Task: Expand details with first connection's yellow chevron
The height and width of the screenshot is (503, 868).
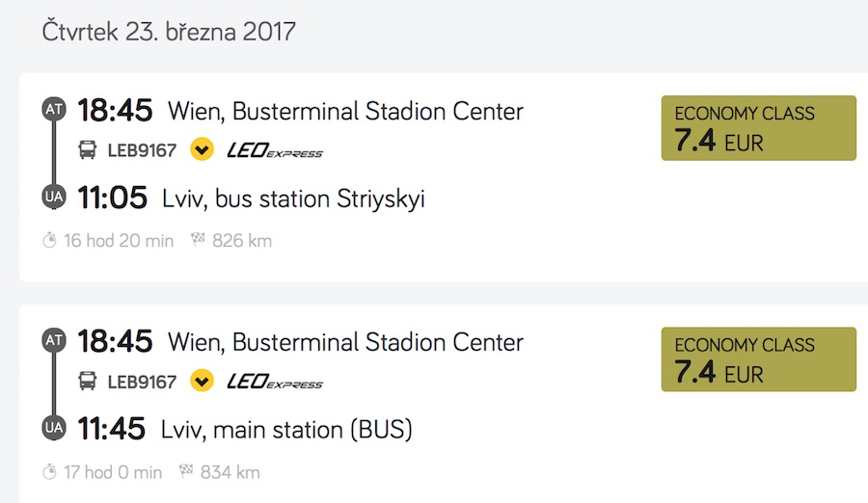Action: point(202,150)
